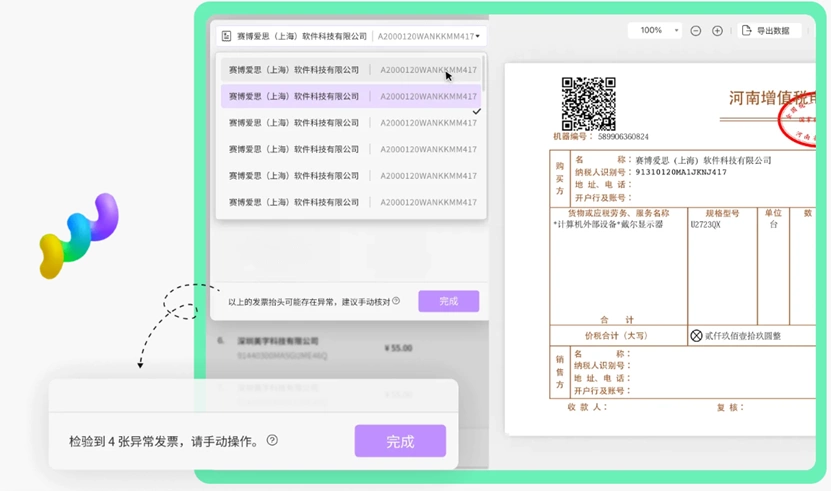Click the zoom out minus icon
This screenshot has height=491, width=831.
point(695,31)
